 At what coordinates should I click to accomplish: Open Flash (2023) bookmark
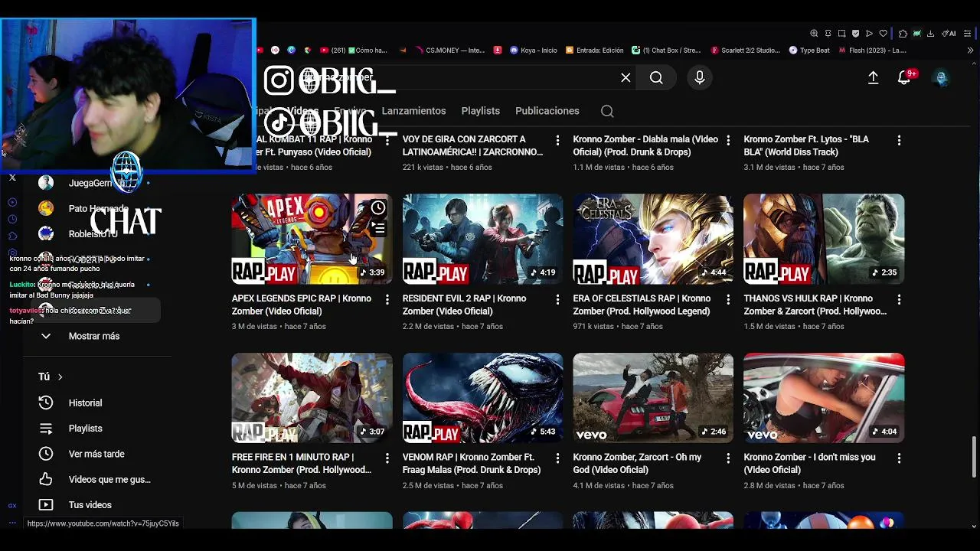pyautogui.click(x=872, y=51)
